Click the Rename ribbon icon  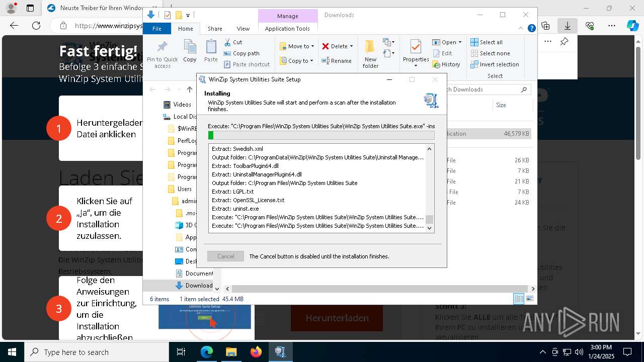click(326, 61)
